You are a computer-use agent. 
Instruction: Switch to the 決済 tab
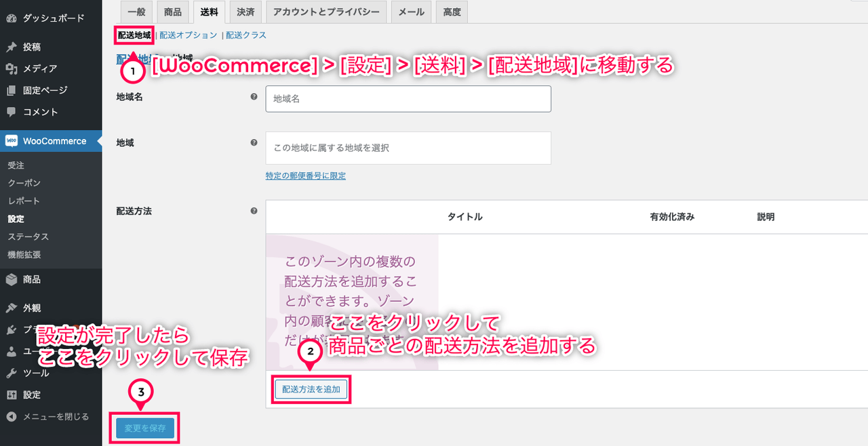[x=245, y=12]
